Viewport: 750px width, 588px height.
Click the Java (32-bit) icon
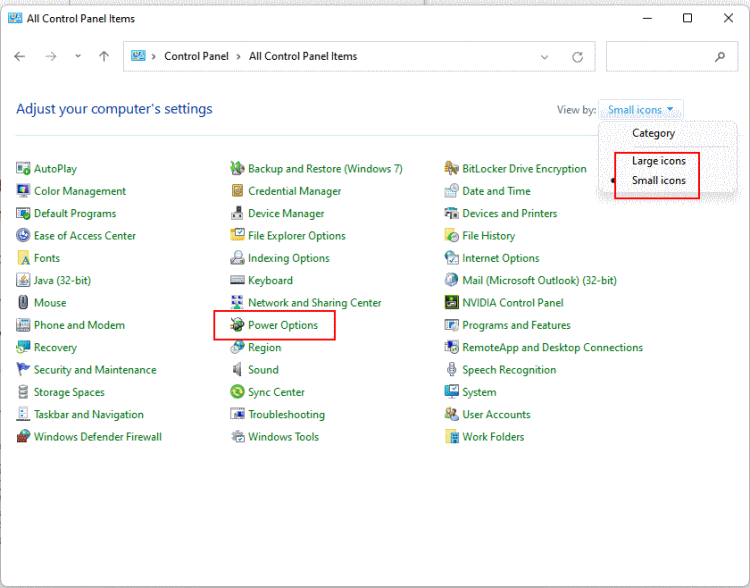pyautogui.click(x=24, y=281)
